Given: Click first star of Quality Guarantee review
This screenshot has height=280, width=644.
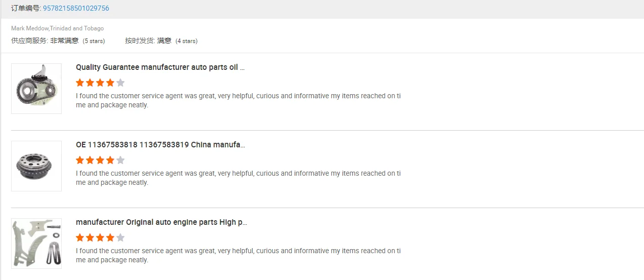Looking at the screenshot, I should tap(80, 83).
